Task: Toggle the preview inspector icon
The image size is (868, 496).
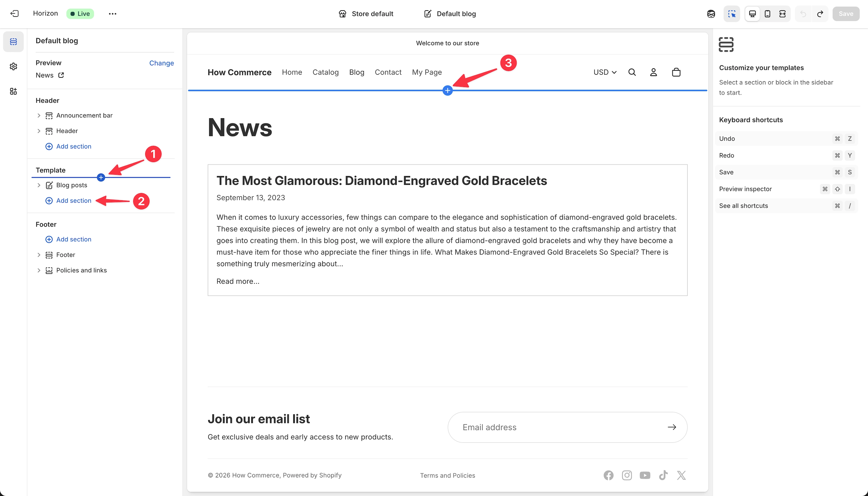Action: point(732,14)
